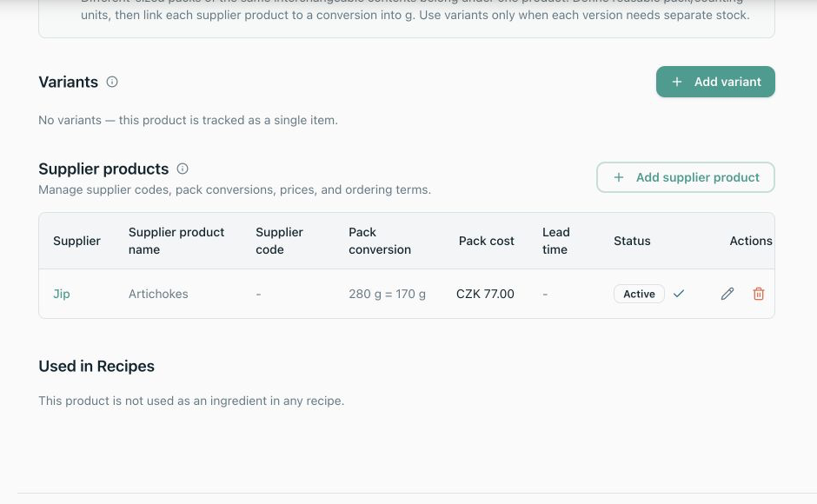
Task: Click the Supplier products section heading
Action: [x=103, y=169]
